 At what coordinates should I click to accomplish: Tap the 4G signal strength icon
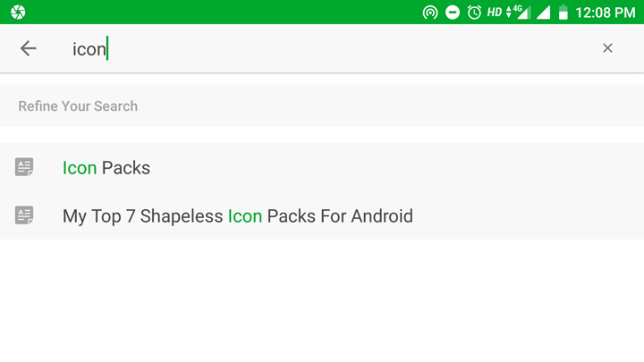click(518, 13)
